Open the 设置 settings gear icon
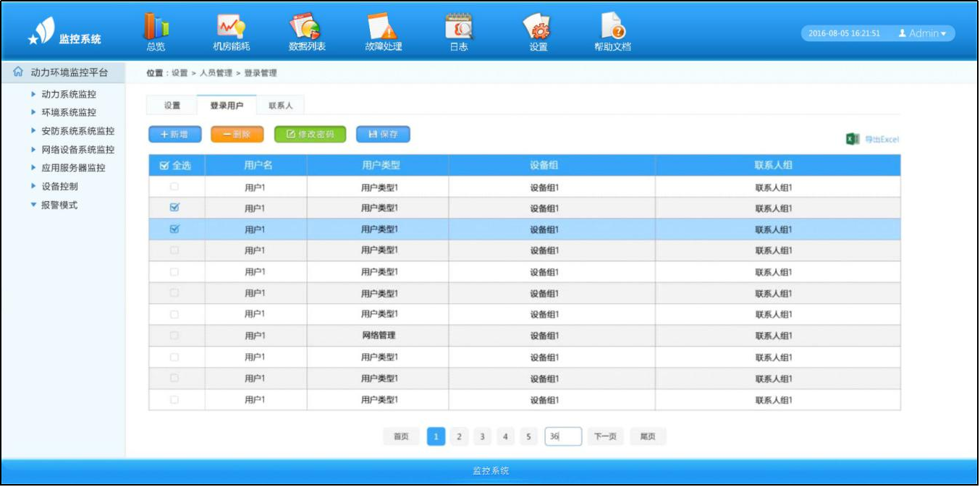Viewport: 980px width, 487px height. (x=537, y=27)
